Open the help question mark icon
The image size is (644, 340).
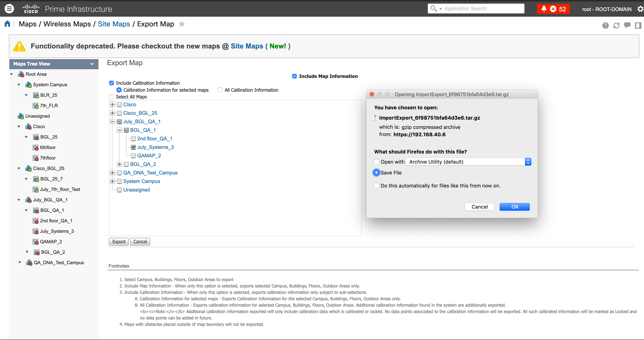[605, 25]
